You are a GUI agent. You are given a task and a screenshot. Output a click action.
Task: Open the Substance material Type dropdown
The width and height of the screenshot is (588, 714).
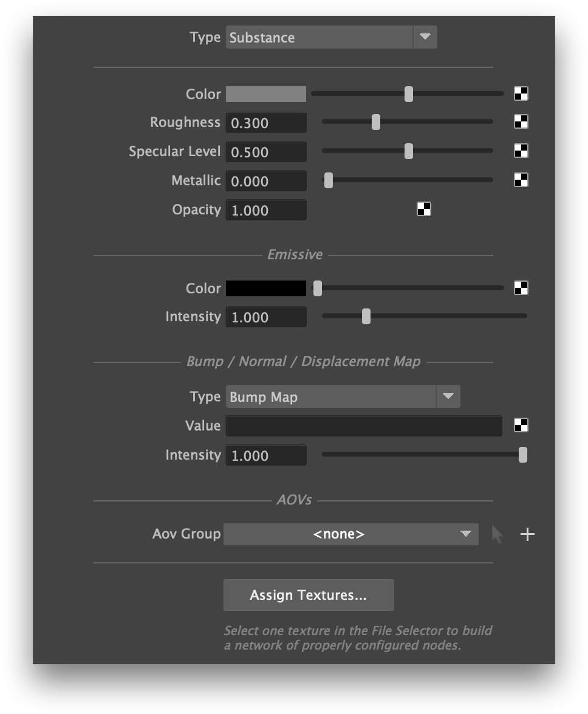click(x=331, y=37)
